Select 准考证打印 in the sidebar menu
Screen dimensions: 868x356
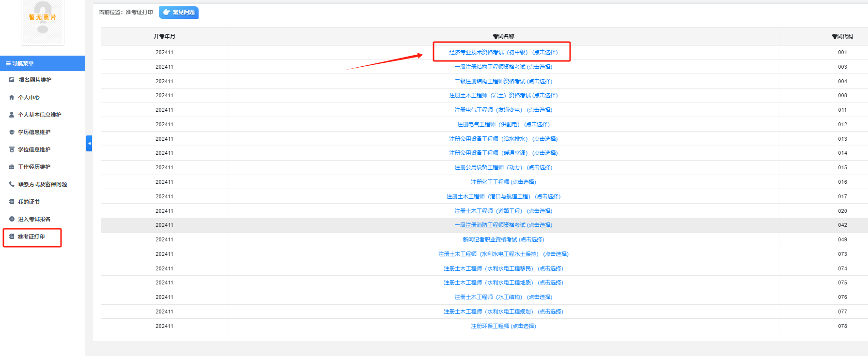[31, 237]
